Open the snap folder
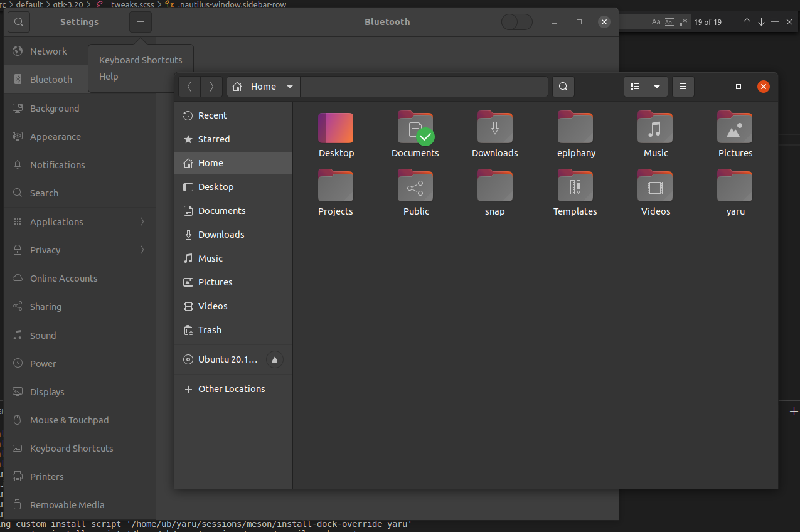 (x=495, y=186)
